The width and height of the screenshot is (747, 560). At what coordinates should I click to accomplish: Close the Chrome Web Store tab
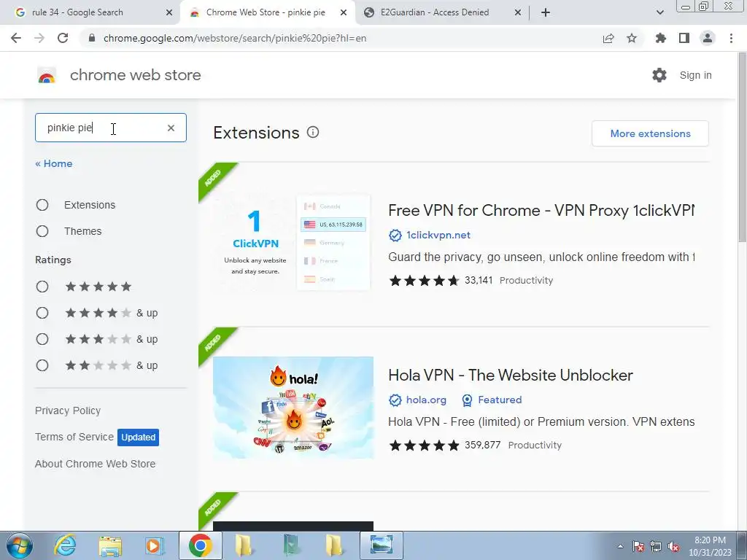(x=344, y=12)
